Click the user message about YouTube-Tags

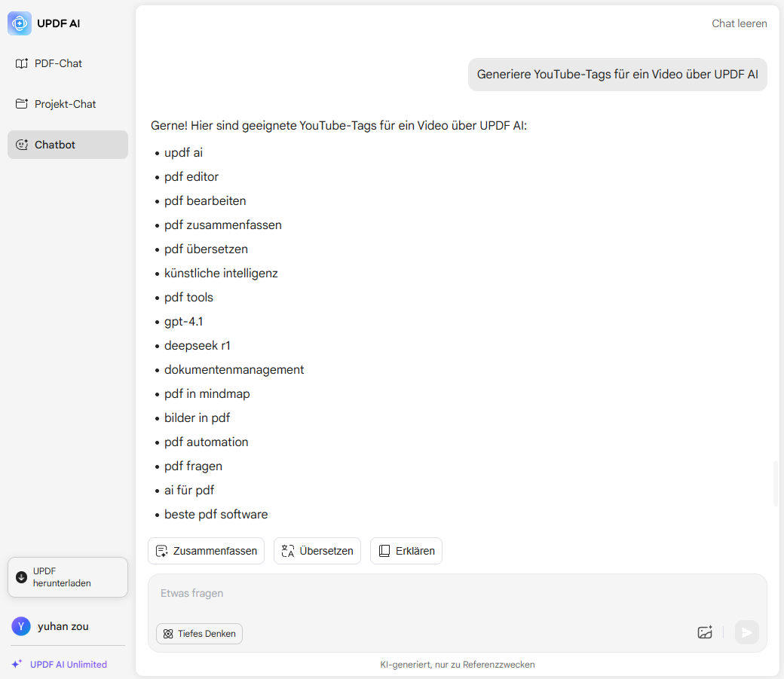point(617,75)
